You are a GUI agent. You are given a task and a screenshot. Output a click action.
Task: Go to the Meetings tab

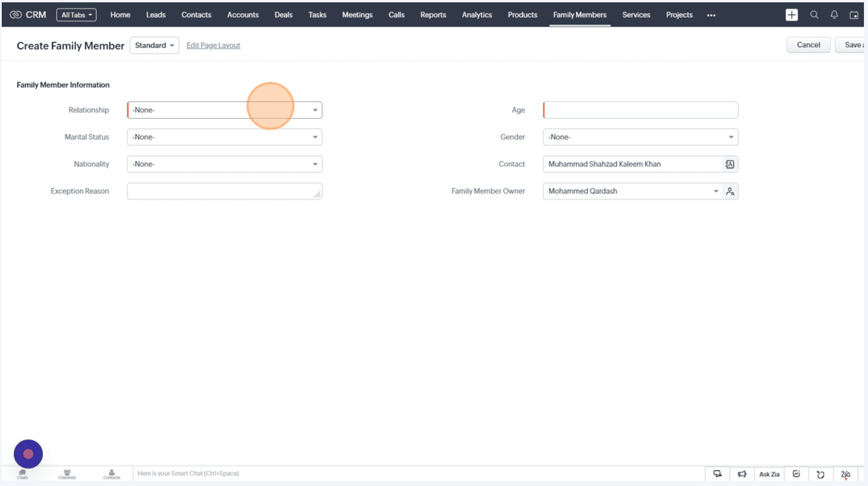click(x=357, y=15)
